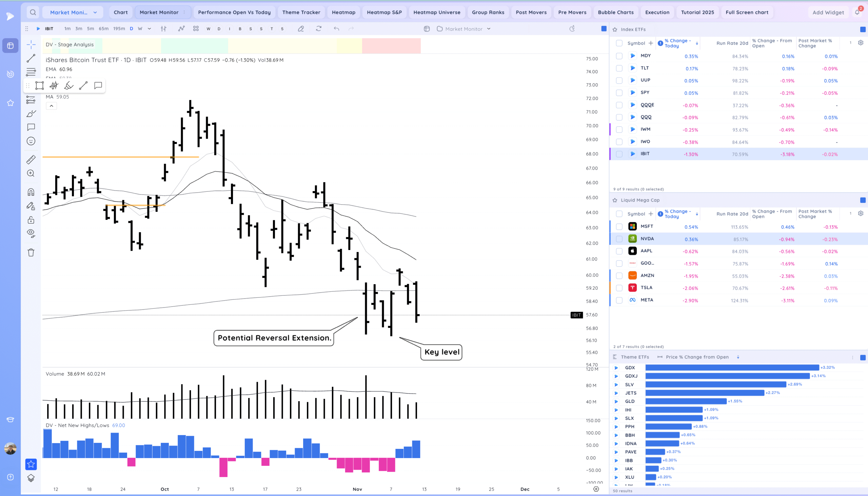Viewport: 868px width, 496px height.
Task: Open the emoji sticker tool
Action: pyautogui.click(x=31, y=141)
